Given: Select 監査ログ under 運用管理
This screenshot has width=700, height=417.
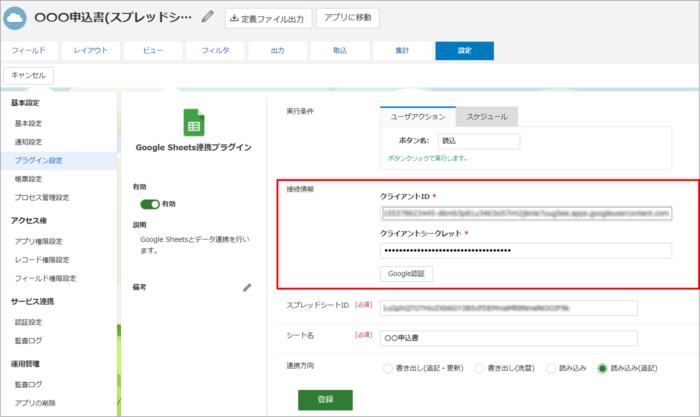Looking at the screenshot, I should click(x=29, y=384).
